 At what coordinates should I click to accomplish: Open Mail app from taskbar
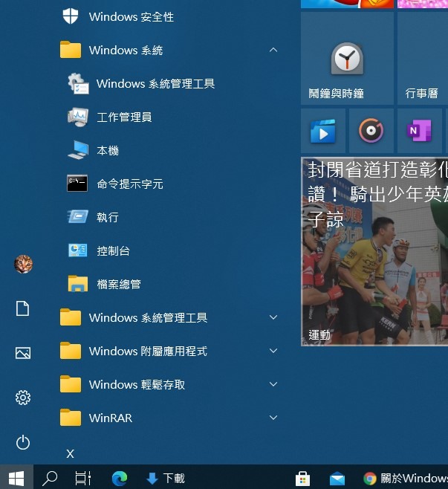(x=337, y=477)
